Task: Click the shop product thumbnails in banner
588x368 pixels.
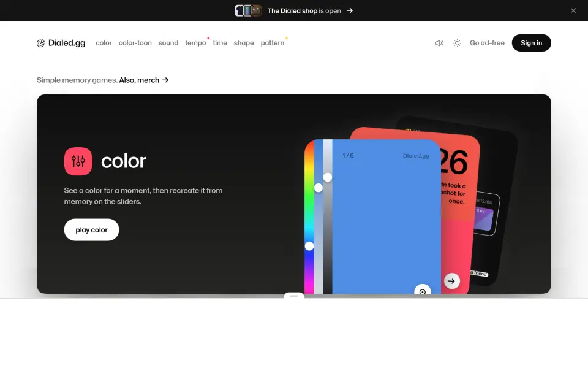Action: click(248, 10)
